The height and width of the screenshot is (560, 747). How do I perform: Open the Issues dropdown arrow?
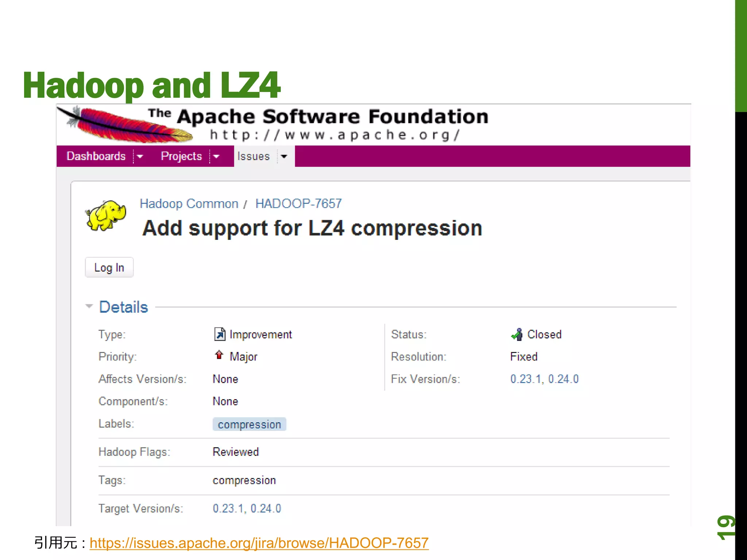284,156
